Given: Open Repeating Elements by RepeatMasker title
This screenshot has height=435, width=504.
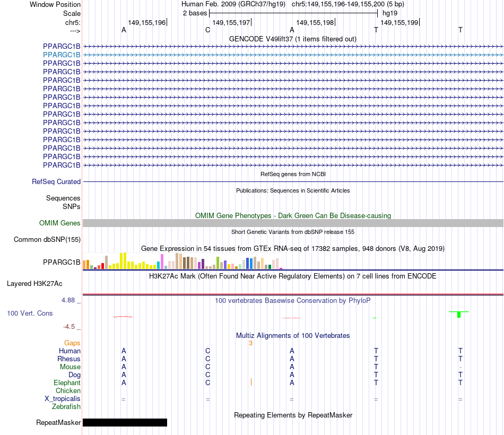Looking at the screenshot, I should (x=293, y=415).
